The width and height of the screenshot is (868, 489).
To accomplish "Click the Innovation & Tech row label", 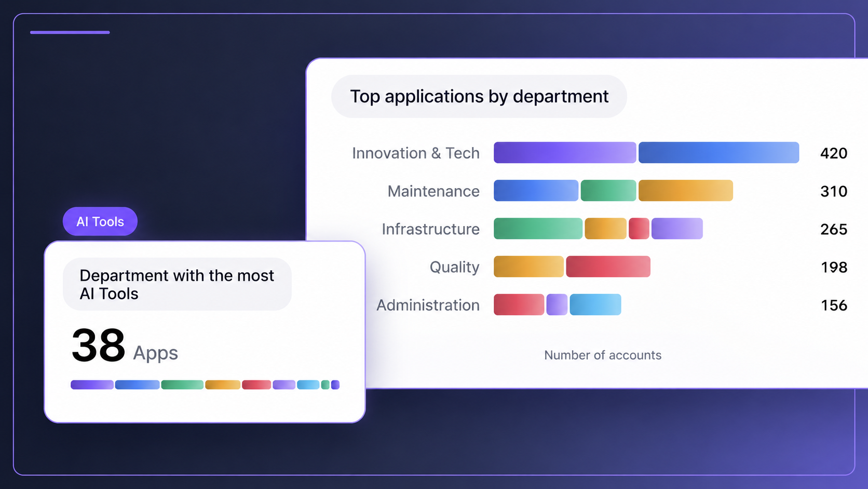I will 416,153.
